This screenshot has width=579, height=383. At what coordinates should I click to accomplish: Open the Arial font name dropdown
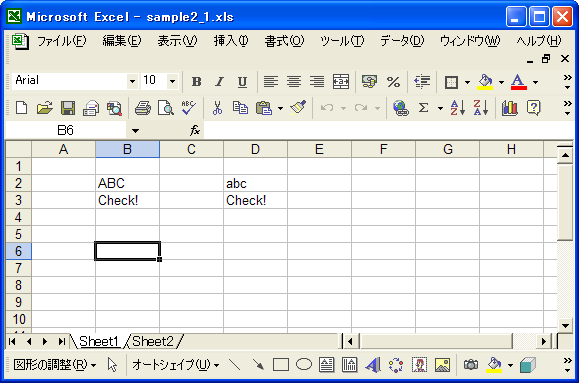pos(132,81)
